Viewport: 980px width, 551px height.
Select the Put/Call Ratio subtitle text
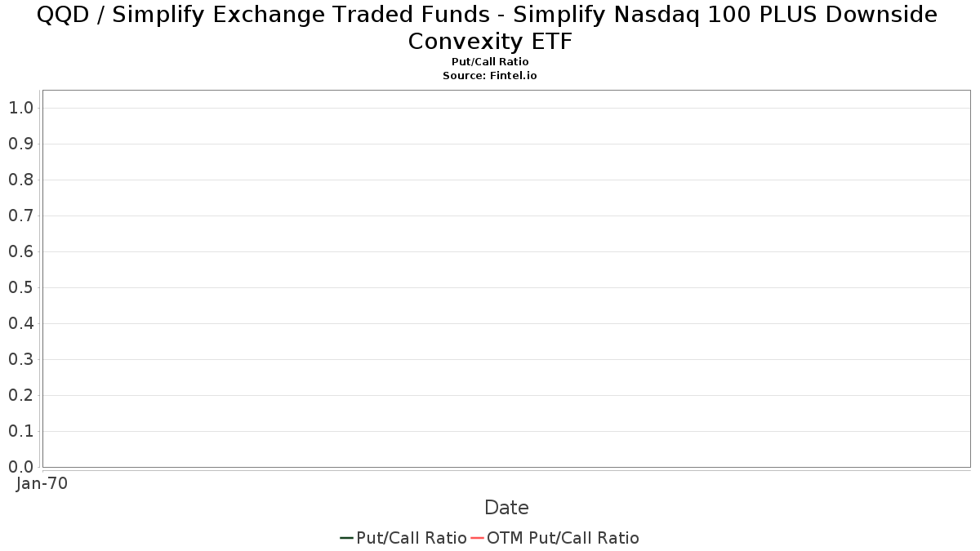point(490,62)
